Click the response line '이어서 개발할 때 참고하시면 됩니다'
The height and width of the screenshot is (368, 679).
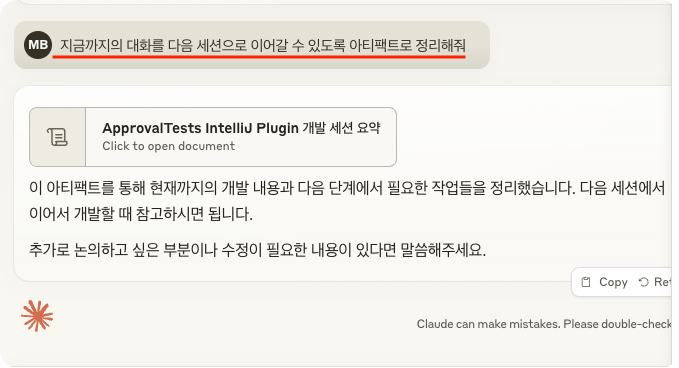pyautogui.click(x=141, y=213)
